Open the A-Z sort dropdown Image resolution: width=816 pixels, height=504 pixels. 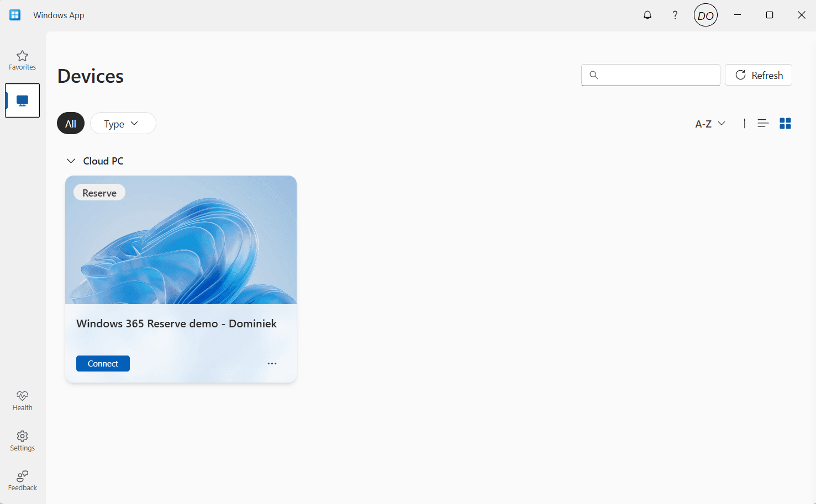710,124
